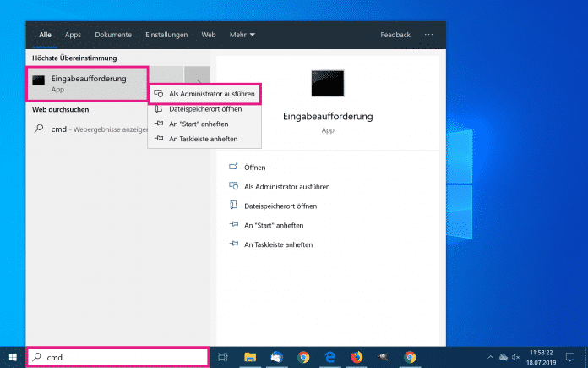
Task: Switch to the Apps search tab
Action: [73, 35]
